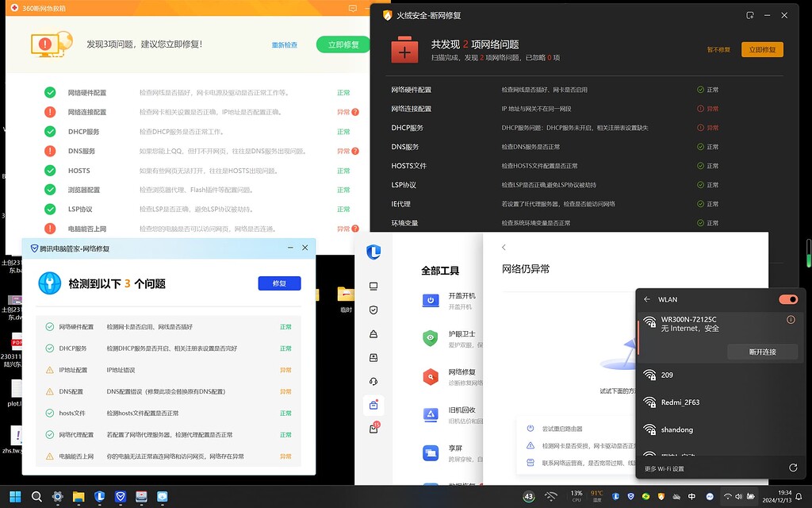Image resolution: width=812 pixels, height=508 pixels.
Task: Open the toolbox icon in Lenovo sidebar
Action: coord(373,406)
